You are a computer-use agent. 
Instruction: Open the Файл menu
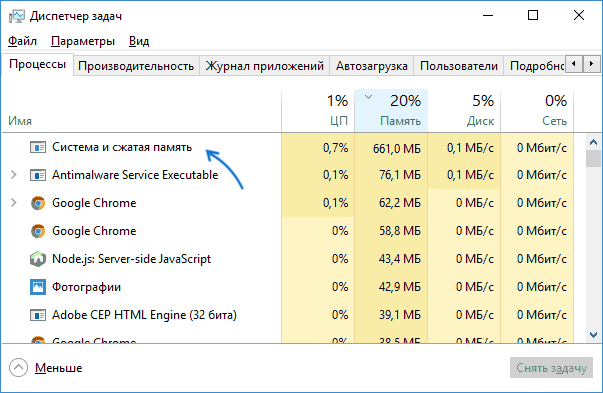tap(22, 41)
